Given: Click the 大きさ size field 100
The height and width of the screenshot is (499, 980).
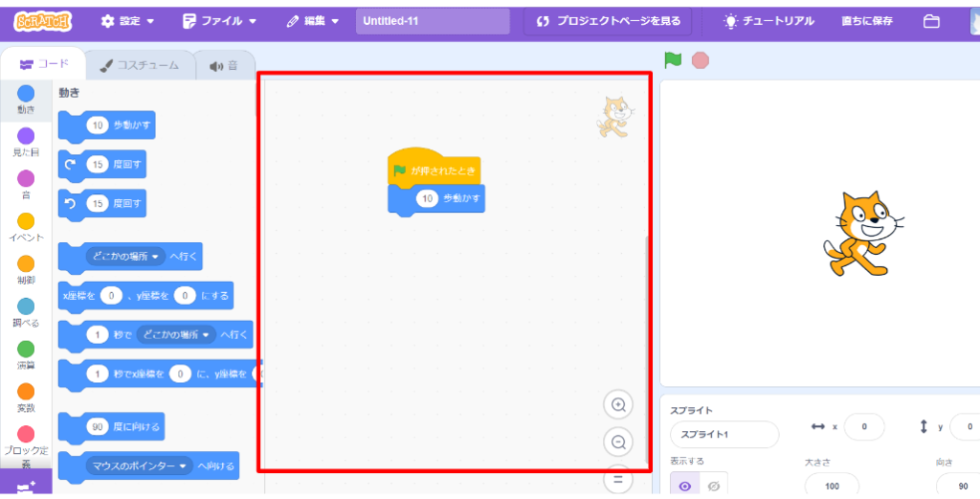Looking at the screenshot, I should coord(832,486).
